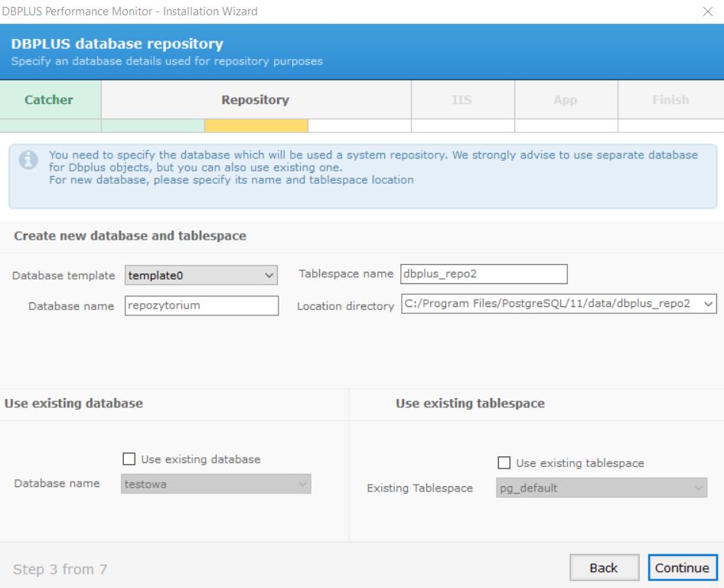Viewport: 724px width, 588px height.
Task: Click the 'Create new database and tablespace' heading
Action: [x=130, y=236]
